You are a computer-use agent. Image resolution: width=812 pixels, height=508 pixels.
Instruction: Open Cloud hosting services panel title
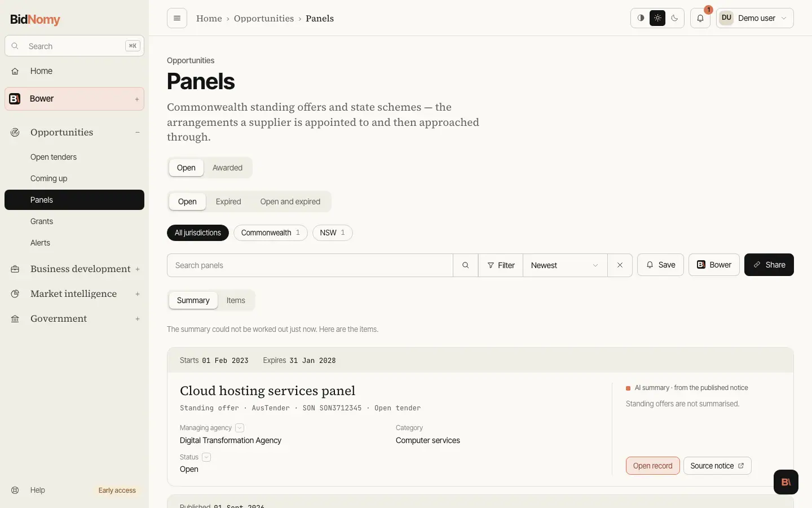click(x=267, y=391)
